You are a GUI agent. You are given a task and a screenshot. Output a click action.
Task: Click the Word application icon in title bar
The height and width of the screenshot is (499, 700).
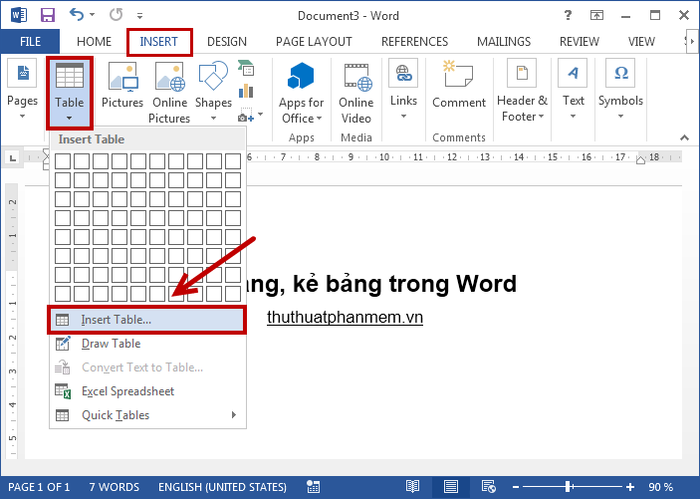[x=18, y=15]
